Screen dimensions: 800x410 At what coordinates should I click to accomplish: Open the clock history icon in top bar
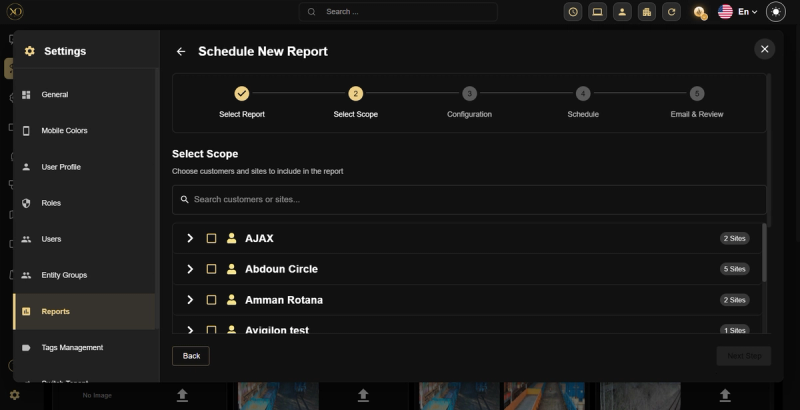pos(573,12)
